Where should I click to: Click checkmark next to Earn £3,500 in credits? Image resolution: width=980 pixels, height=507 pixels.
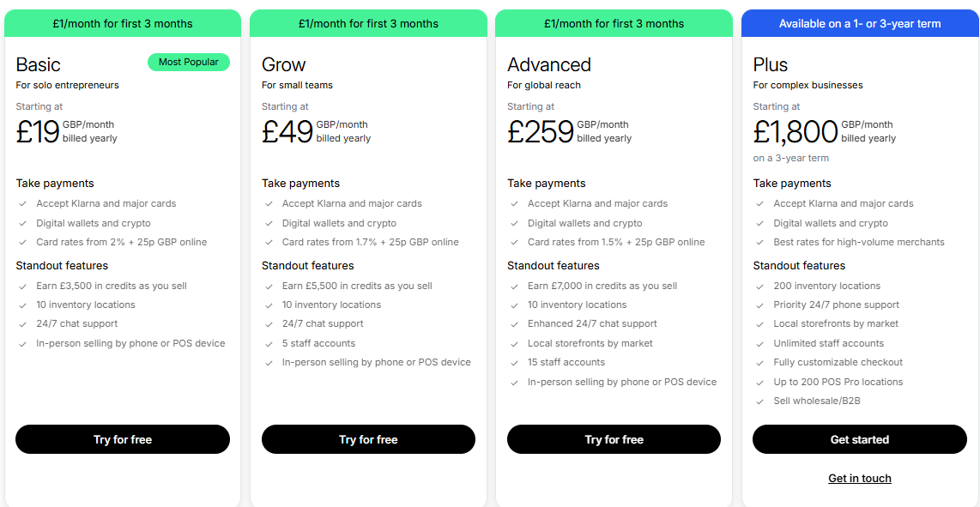[21, 287]
